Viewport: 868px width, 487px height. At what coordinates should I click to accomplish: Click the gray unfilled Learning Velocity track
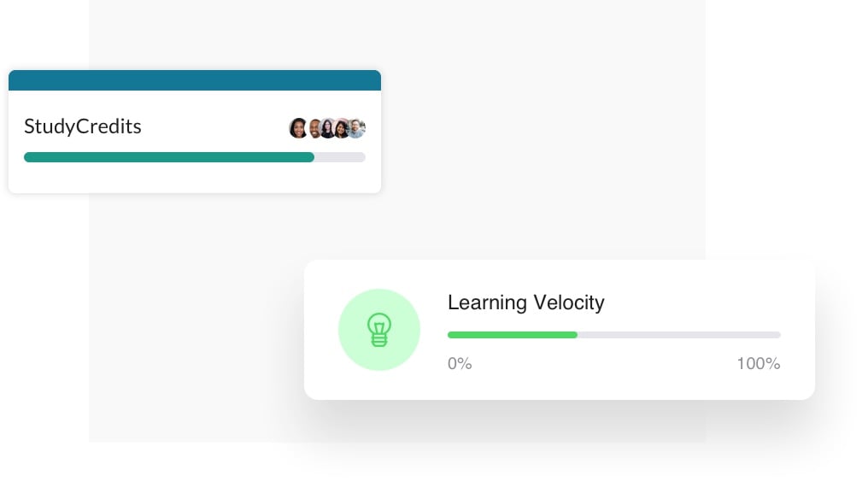point(678,335)
